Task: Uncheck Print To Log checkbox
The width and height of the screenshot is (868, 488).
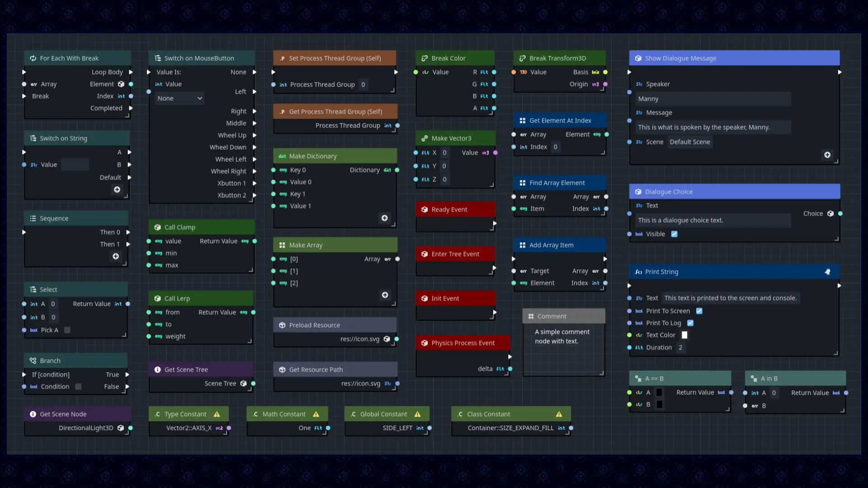Action: point(690,323)
